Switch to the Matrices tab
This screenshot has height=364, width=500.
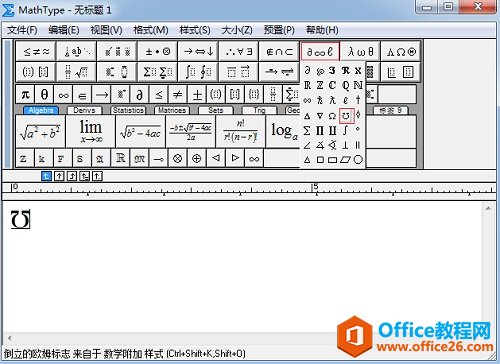(x=172, y=110)
